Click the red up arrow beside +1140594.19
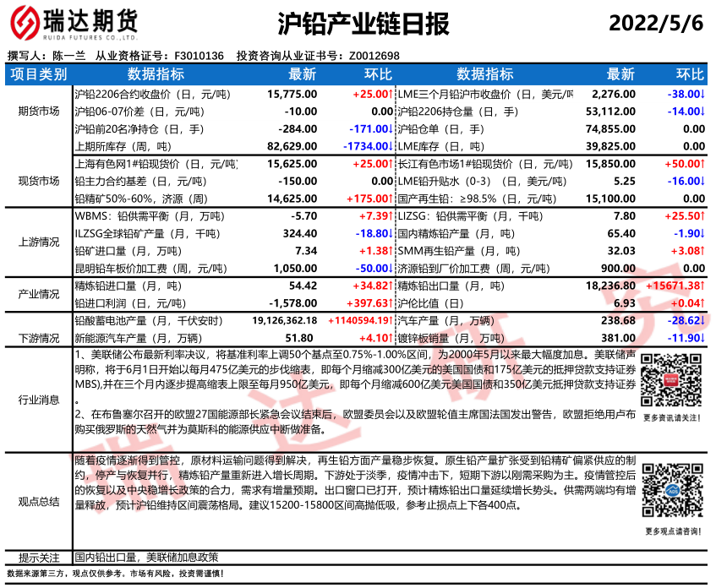Viewport: 716px width, 588px height. point(393,321)
